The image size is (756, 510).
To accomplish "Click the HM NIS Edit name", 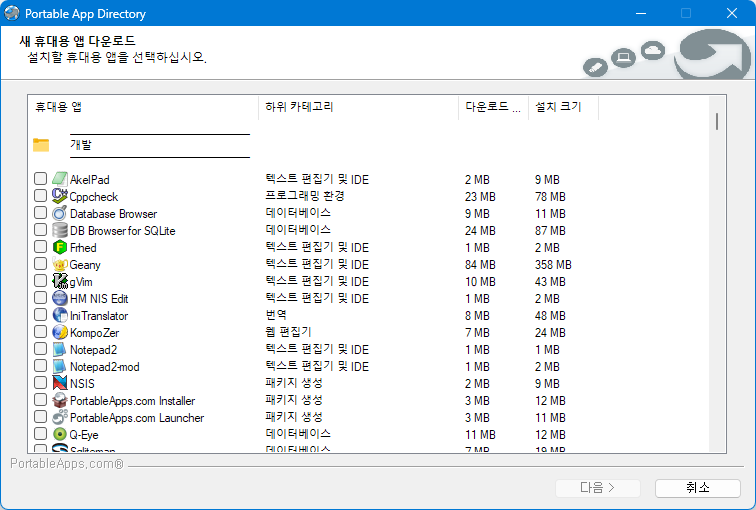I will click(99, 299).
